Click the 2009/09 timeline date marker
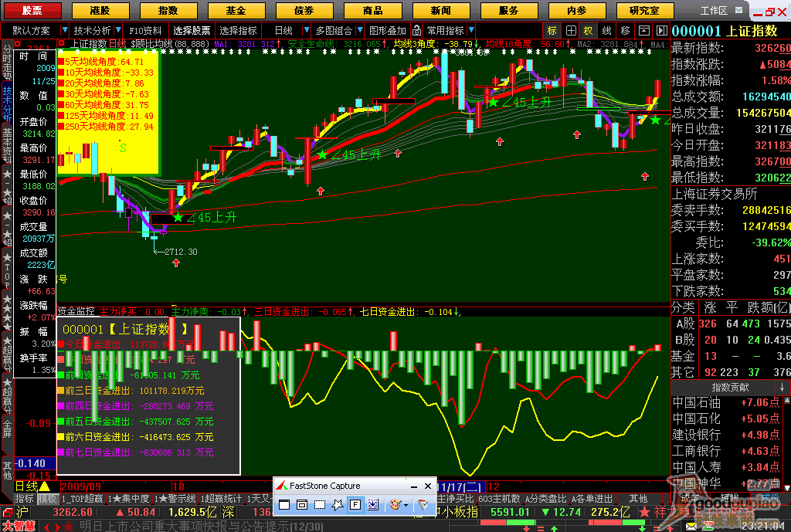This screenshot has width=791, height=532. pos(80,486)
